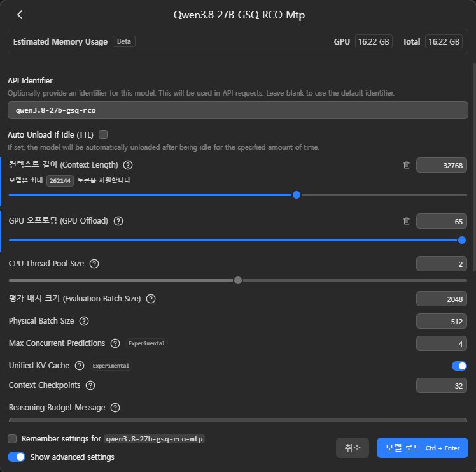This screenshot has height=472, width=476.
Task: Edit the Context Length value 32768
Action: 442,166
